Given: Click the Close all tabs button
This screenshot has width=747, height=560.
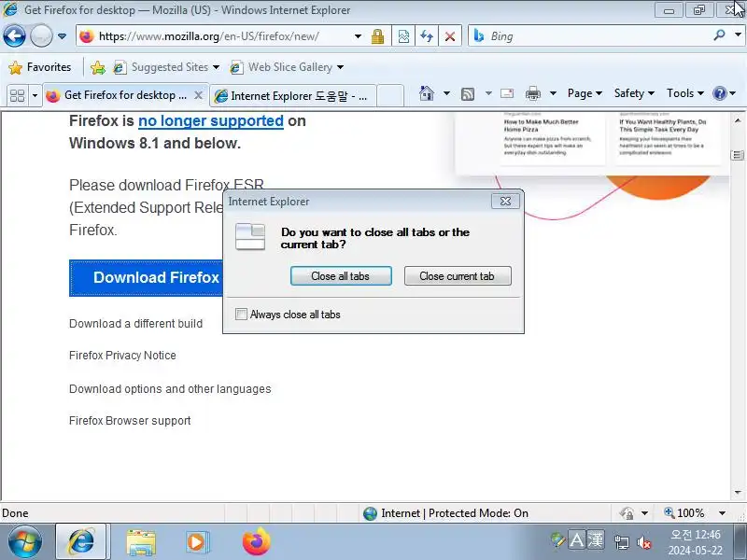Looking at the screenshot, I should [341, 276].
